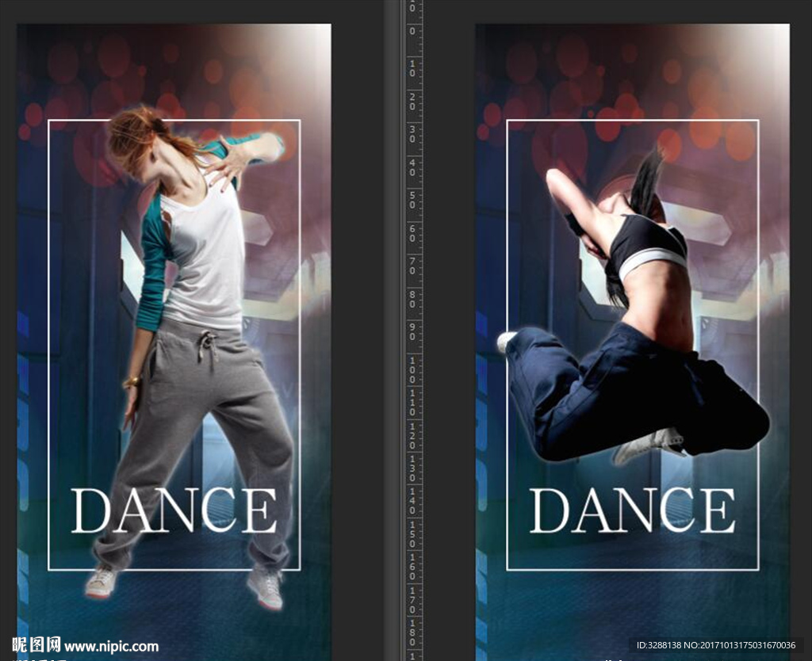Click the DANCE text on the left poster
This screenshot has height=661, width=812.
pyautogui.click(x=174, y=510)
